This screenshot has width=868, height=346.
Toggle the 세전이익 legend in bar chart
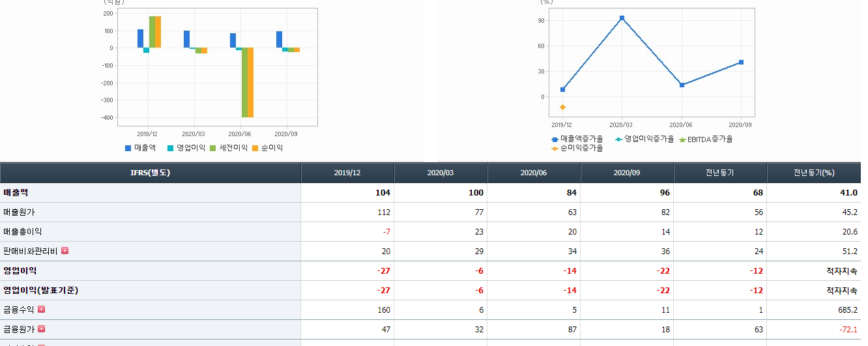229,148
